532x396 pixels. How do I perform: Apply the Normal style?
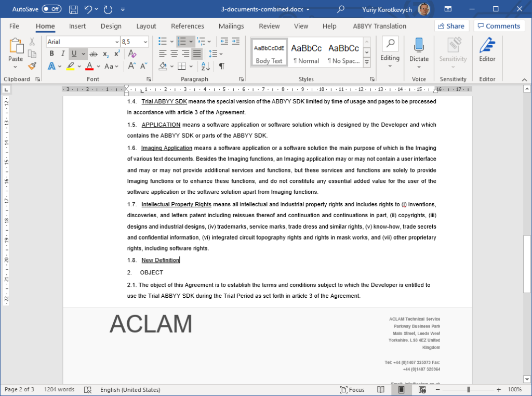coord(306,52)
